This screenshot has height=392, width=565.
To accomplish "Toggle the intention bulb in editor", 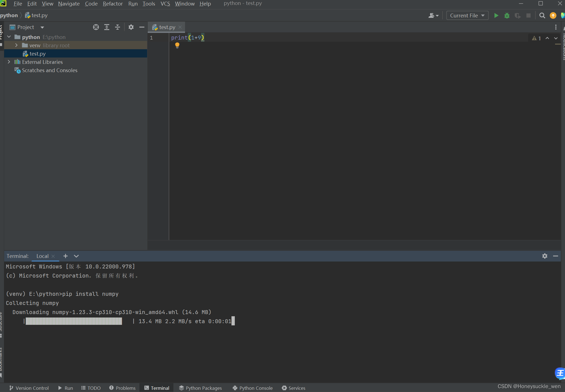I will click(177, 45).
